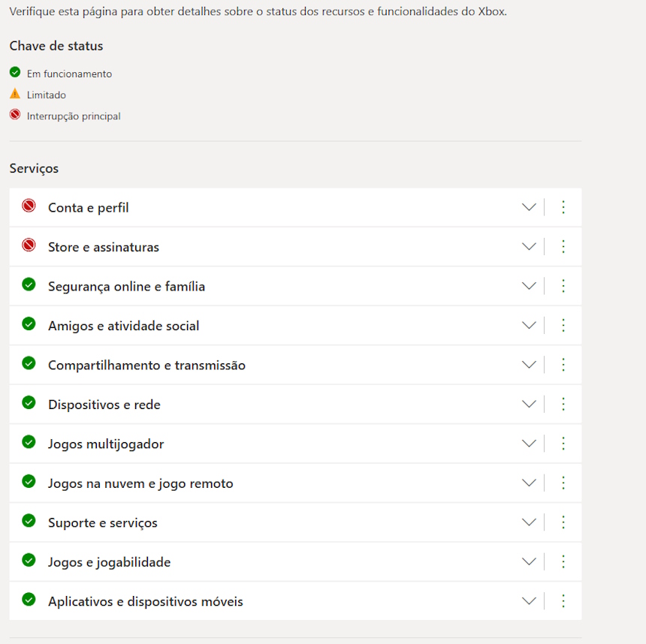
Task: Select the Jogos multijogador label
Action: pyautogui.click(x=106, y=444)
